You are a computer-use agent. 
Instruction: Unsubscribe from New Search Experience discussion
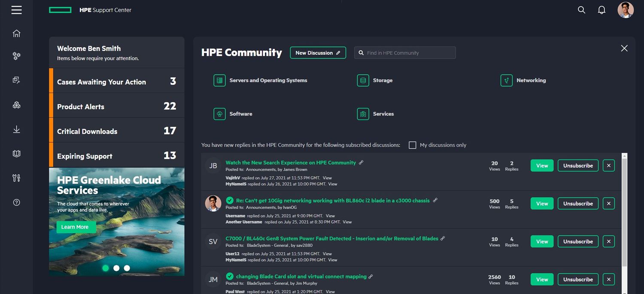(x=578, y=165)
